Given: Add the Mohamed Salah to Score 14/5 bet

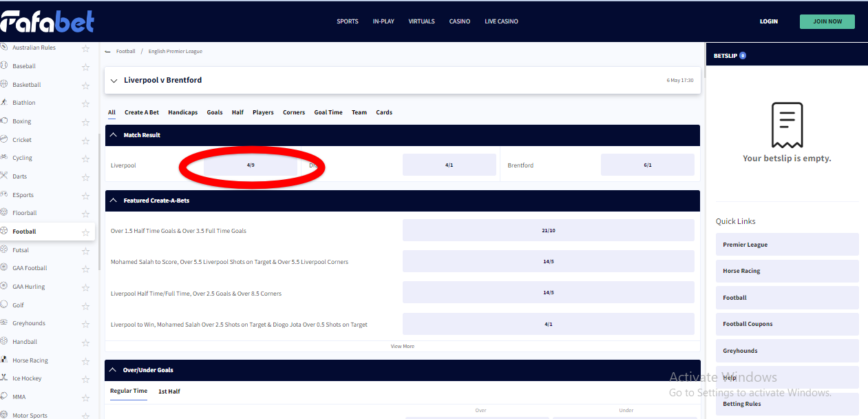Looking at the screenshot, I should 549,262.
